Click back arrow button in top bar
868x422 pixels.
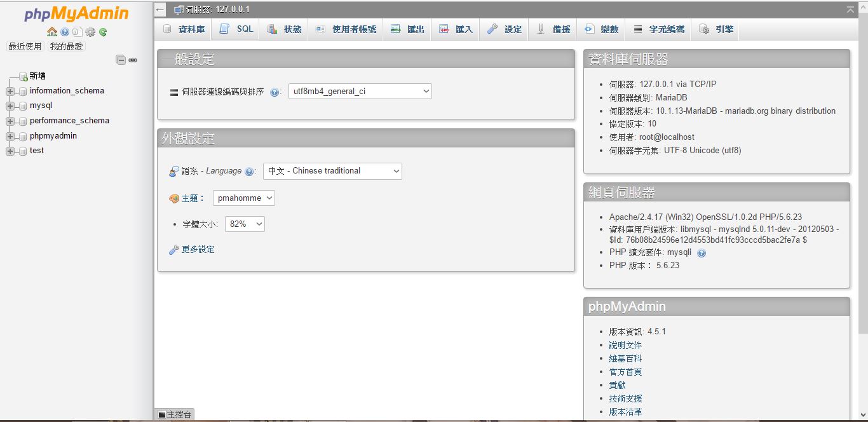point(160,10)
